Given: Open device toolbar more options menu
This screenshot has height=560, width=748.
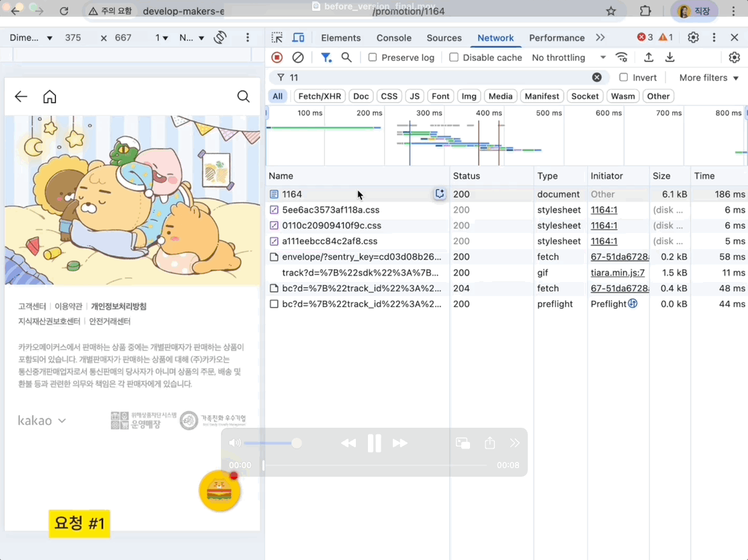Looking at the screenshot, I should (x=248, y=38).
